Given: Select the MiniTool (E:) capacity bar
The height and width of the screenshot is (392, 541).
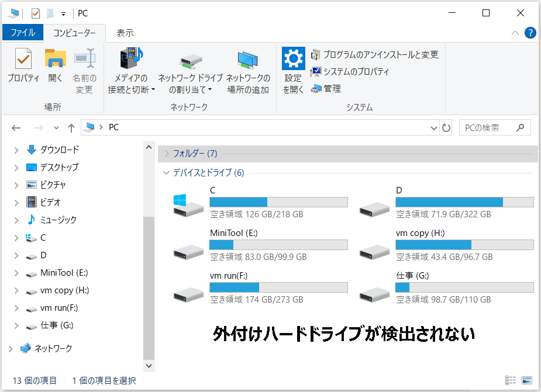Looking at the screenshot, I should (x=279, y=244).
